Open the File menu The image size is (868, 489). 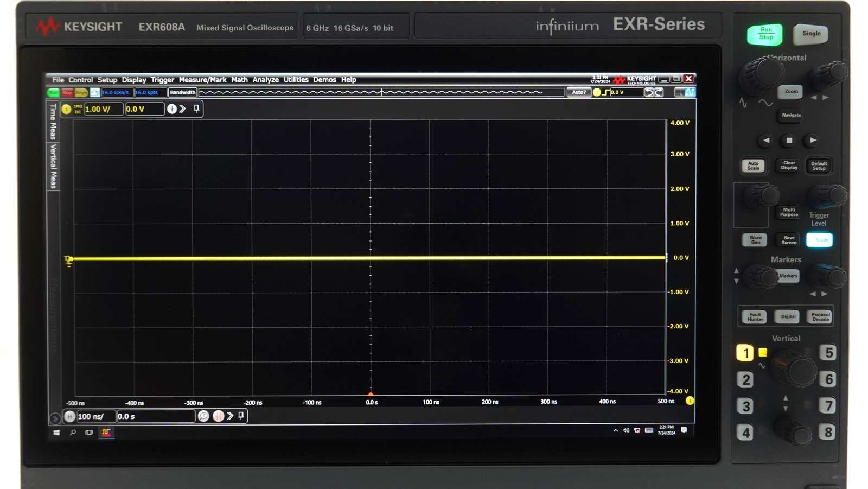point(58,80)
